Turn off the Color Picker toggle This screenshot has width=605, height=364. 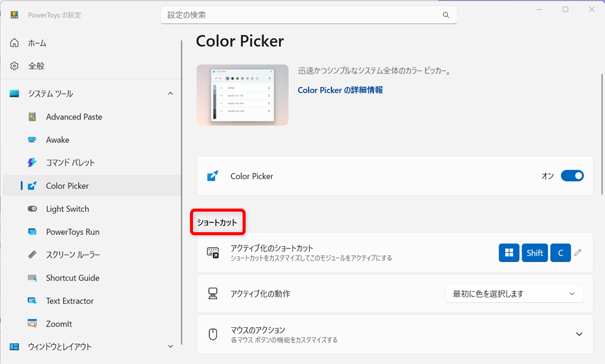[x=572, y=175]
